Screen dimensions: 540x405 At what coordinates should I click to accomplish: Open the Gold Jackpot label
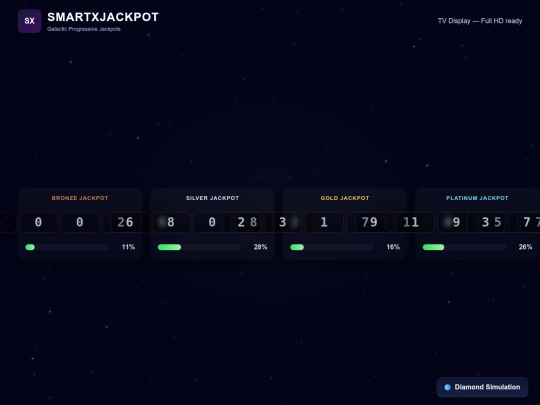pos(345,198)
